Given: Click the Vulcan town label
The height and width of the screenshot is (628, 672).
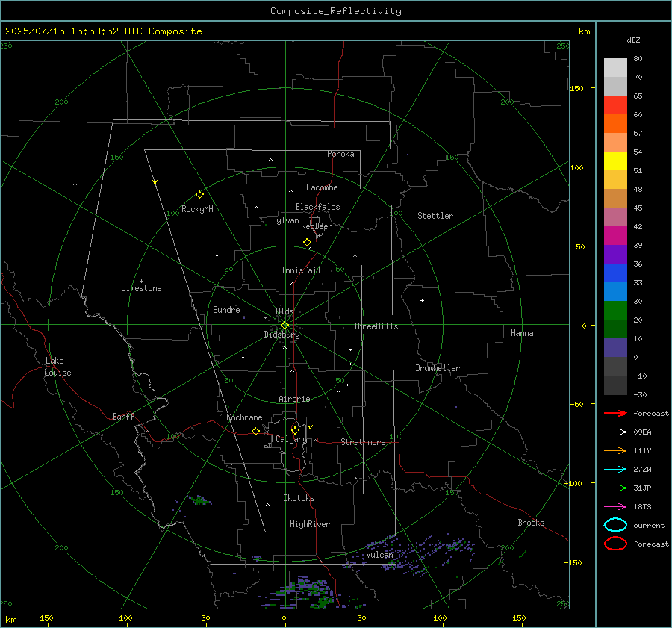Looking at the screenshot, I should (379, 555).
